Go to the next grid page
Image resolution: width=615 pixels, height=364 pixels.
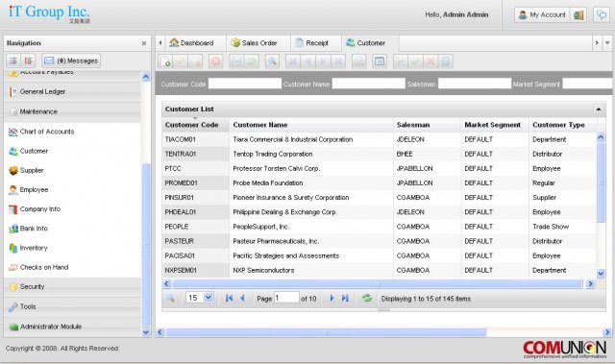(332, 298)
